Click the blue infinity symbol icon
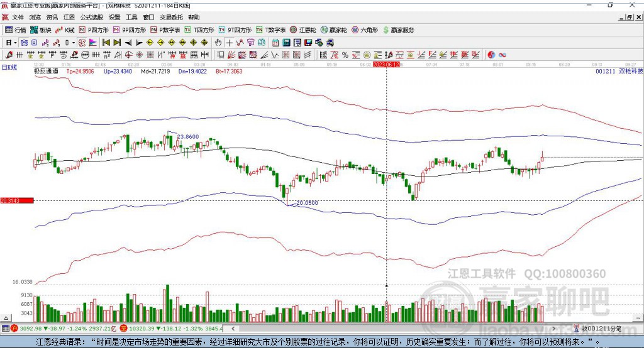 [x=502, y=55]
